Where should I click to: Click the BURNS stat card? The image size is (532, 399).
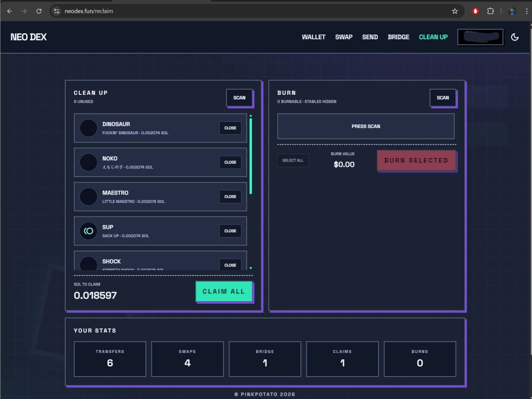coord(420,359)
